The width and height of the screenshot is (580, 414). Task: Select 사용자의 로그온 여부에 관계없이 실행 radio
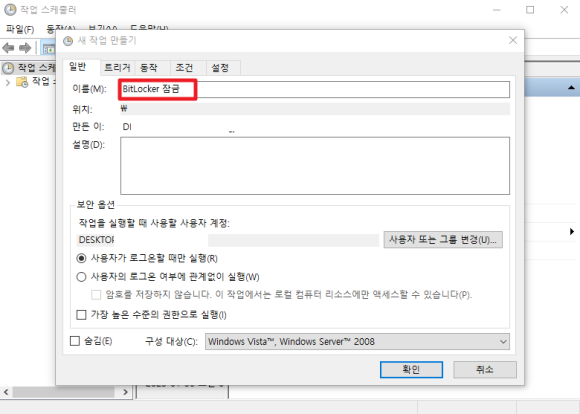pos(81,277)
